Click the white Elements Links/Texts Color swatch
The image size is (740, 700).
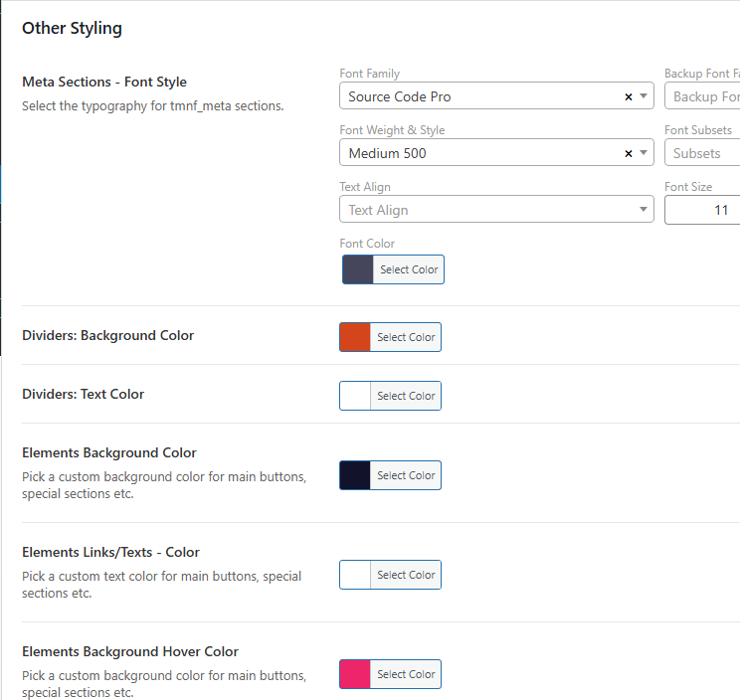tap(355, 575)
